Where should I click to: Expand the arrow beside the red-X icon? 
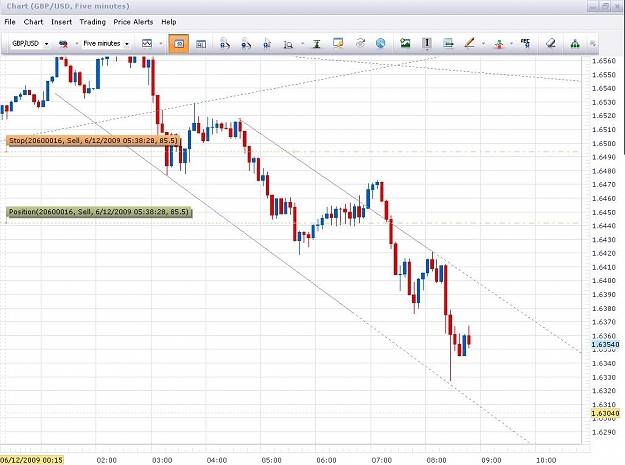(76, 44)
